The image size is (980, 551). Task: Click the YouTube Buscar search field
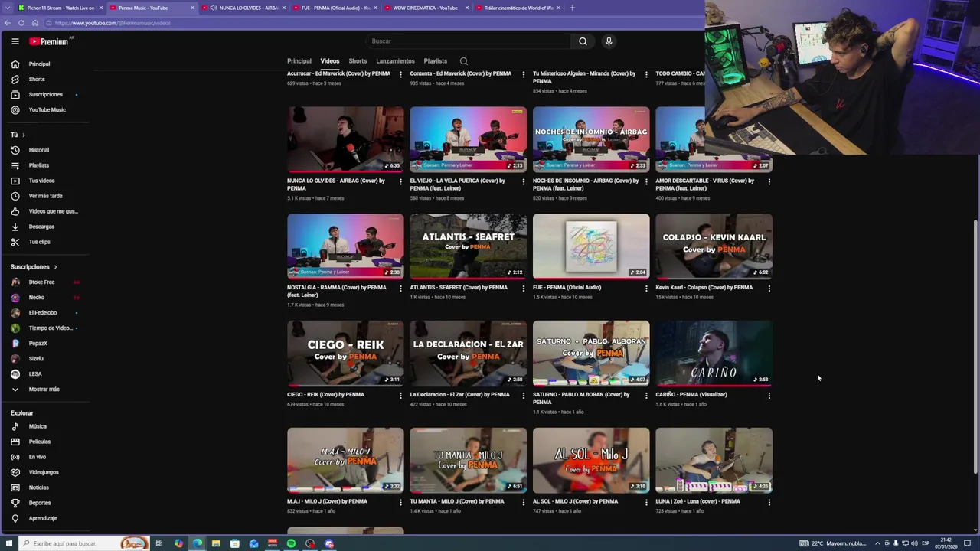(468, 41)
